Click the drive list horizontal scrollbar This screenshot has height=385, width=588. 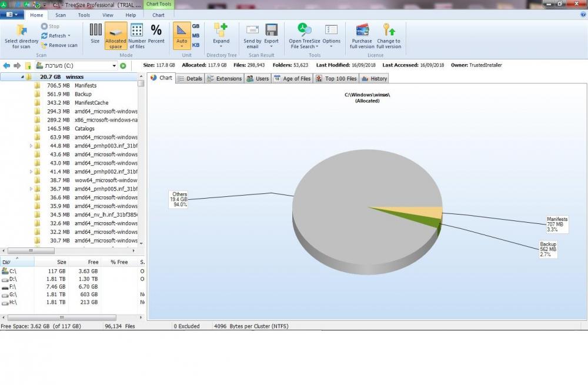(72, 317)
